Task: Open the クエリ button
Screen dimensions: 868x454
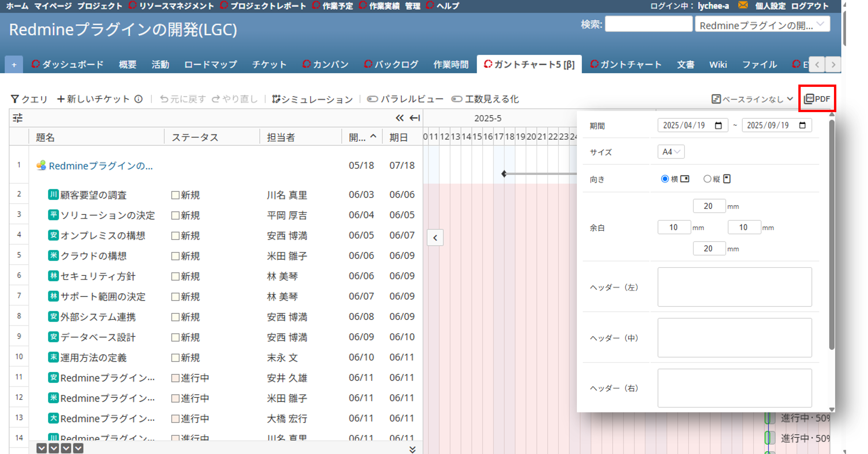Action: [x=29, y=99]
